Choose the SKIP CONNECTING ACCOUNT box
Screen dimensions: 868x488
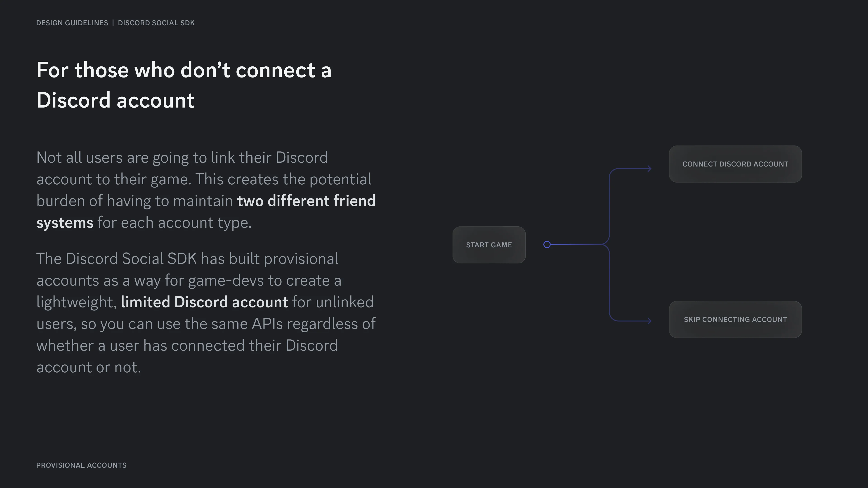pyautogui.click(x=735, y=319)
